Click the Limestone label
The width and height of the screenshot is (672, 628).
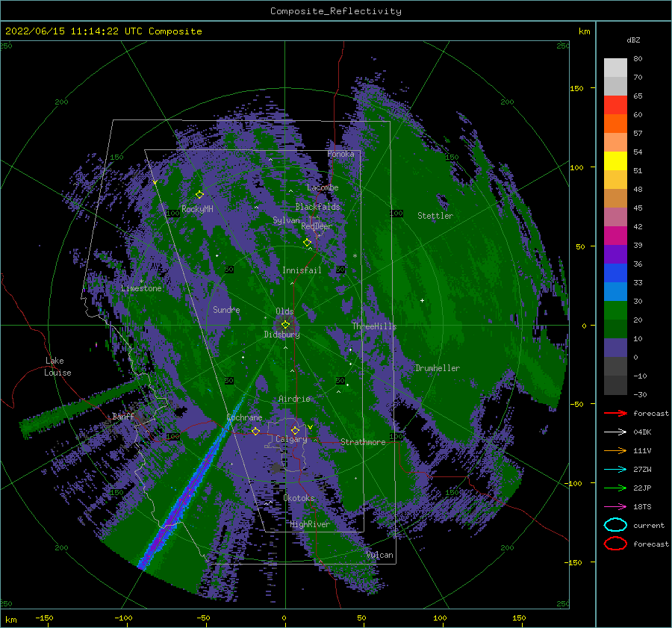pos(141,288)
